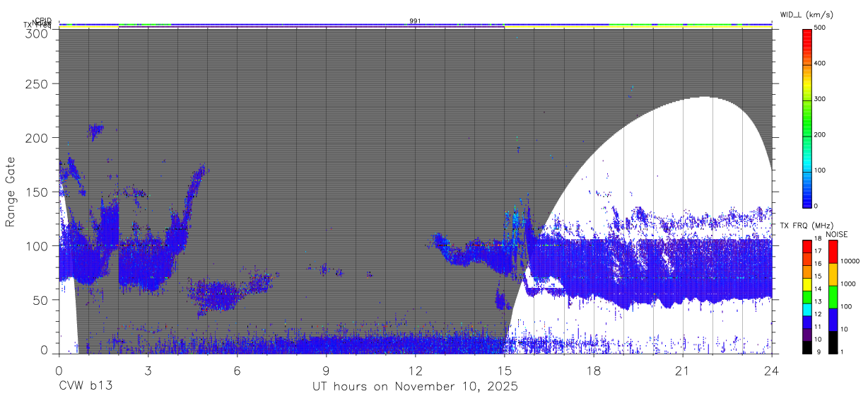This screenshot has width=868, height=401.
Task: Click the 1000 label on NOISE legend
Action: (x=847, y=284)
